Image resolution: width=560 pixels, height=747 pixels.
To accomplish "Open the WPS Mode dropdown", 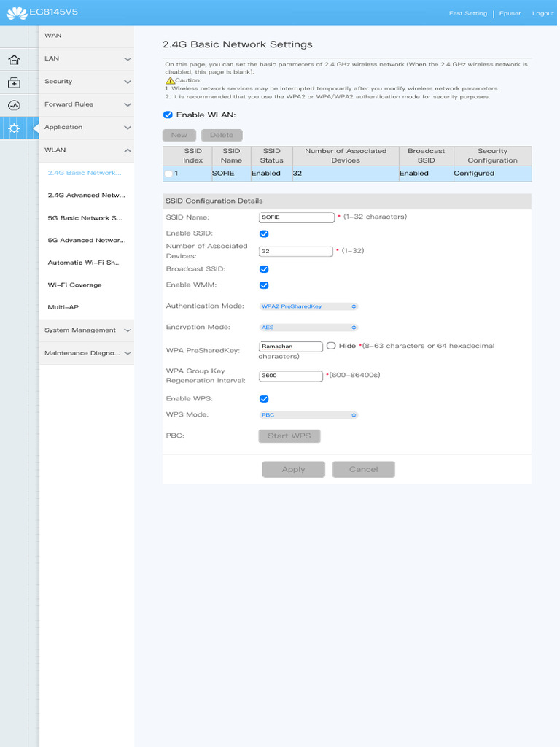I will click(308, 415).
